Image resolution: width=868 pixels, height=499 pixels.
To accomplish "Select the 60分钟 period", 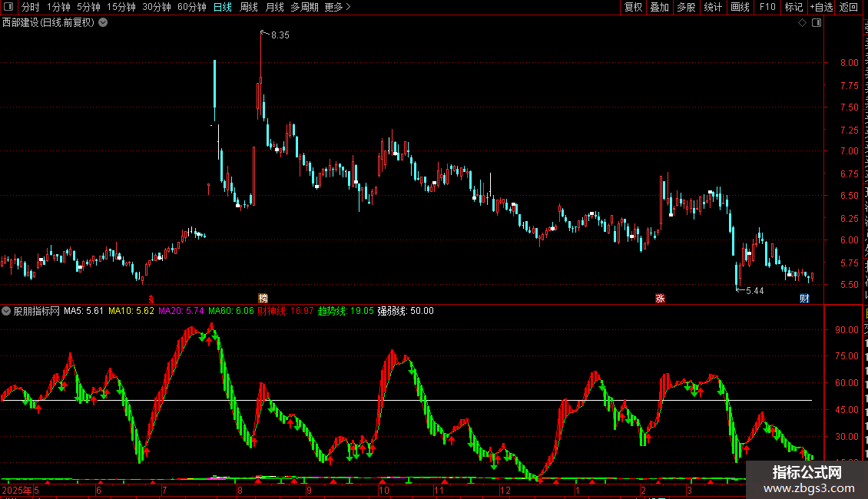I will pyautogui.click(x=191, y=7).
